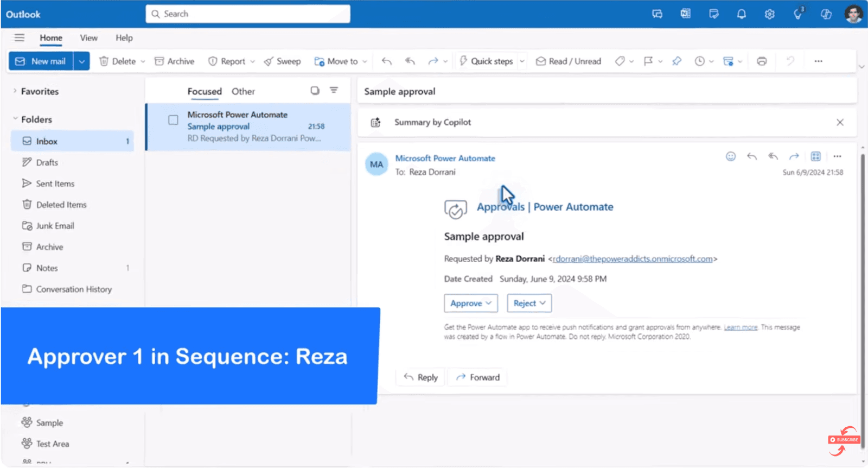This screenshot has height=468, width=868.
Task: Toggle the navigation pane hamburger menu
Action: (20, 37)
